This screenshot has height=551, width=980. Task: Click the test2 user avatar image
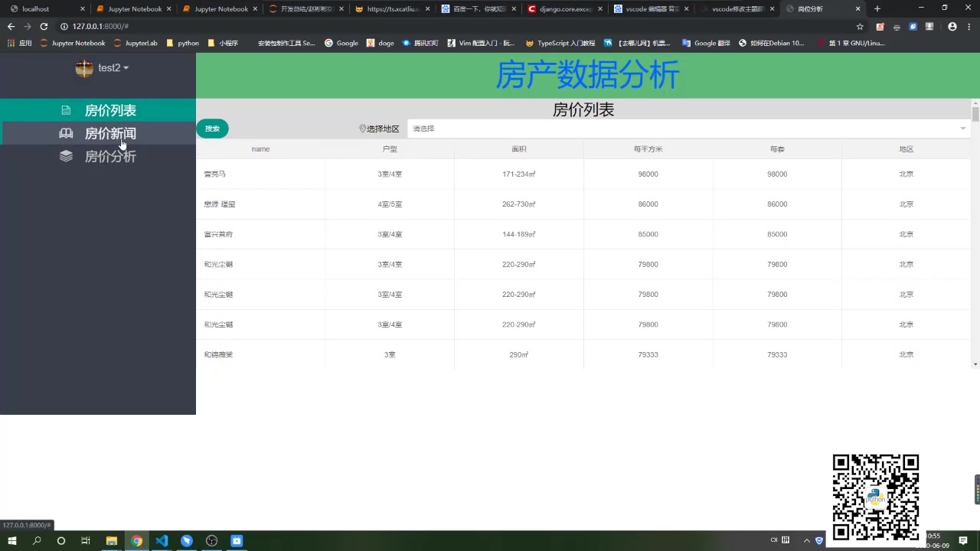85,68
